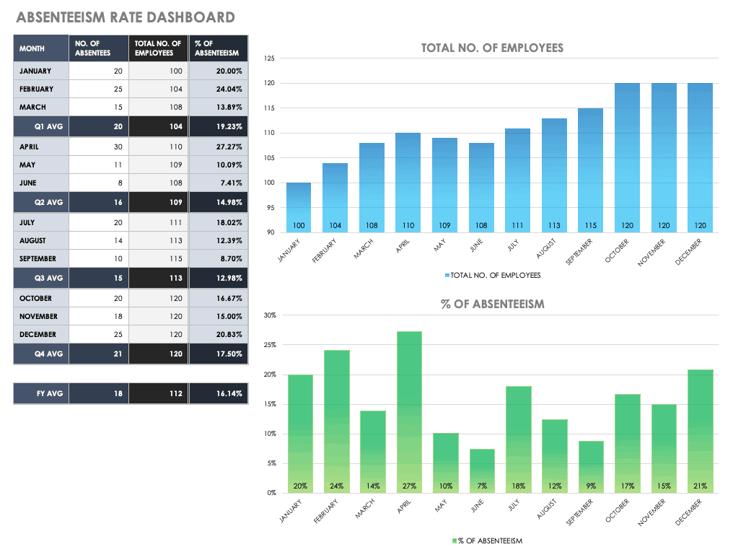Viewport: 733px width, 560px height.
Task: Select the TOTAL NO. OF EMPLOYEES table header
Action: (x=159, y=48)
